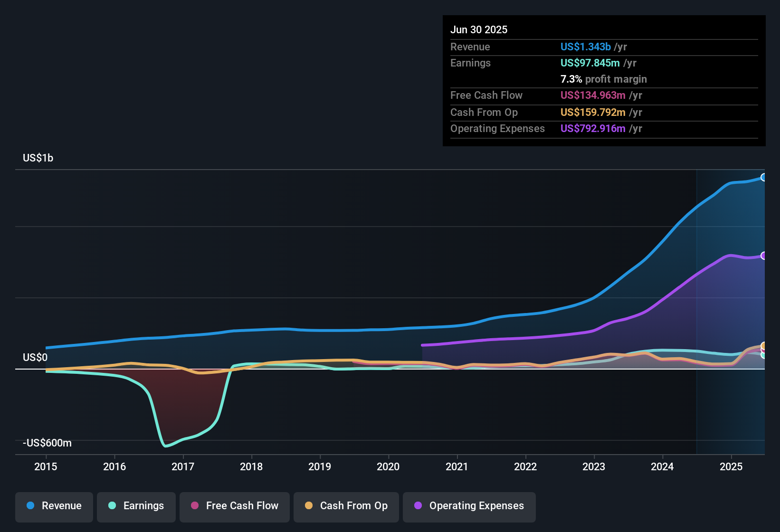Click the blue Revenue endpoint marker

click(764, 177)
